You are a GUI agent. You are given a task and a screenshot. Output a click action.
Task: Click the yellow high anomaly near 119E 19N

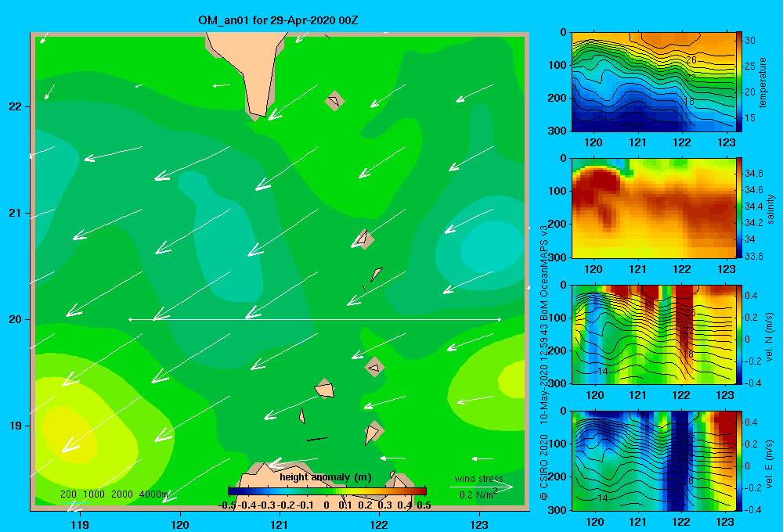click(x=70, y=434)
